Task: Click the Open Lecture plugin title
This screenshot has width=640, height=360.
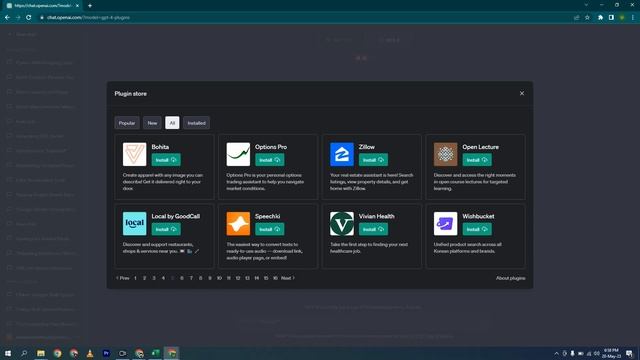Action: [480, 147]
